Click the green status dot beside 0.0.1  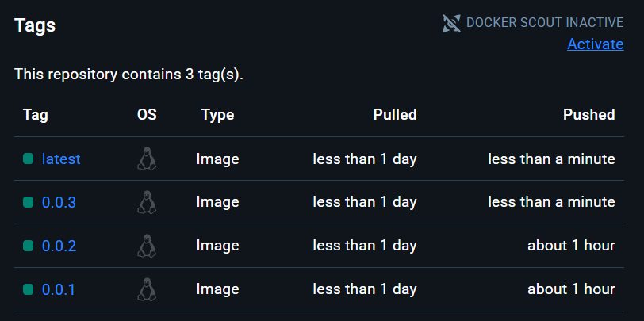click(28, 290)
